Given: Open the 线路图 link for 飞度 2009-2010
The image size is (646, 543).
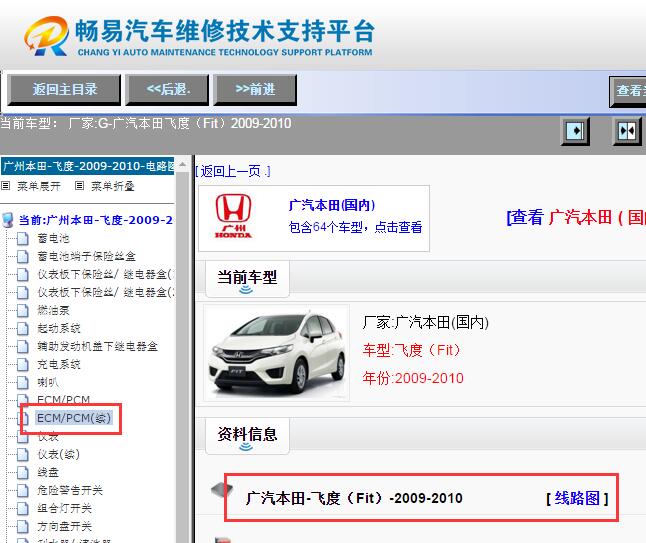Looking at the screenshot, I should click(577, 499).
